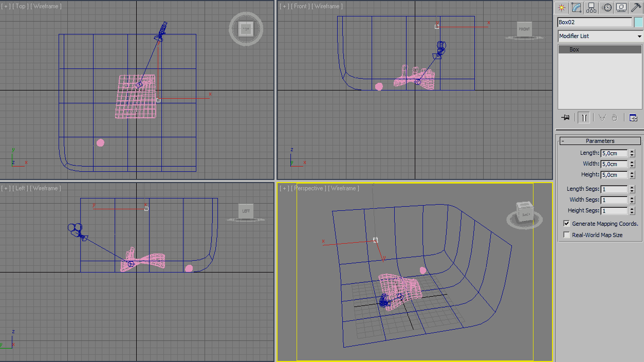Click the Width value field
644x362 pixels.
coord(614,164)
